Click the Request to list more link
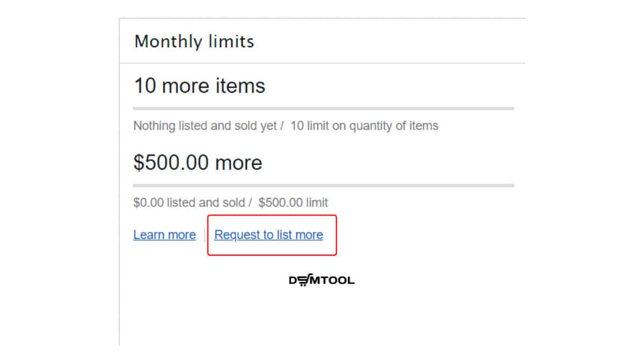The width and height of the screenshot is (644, 362). pos(269,235)
